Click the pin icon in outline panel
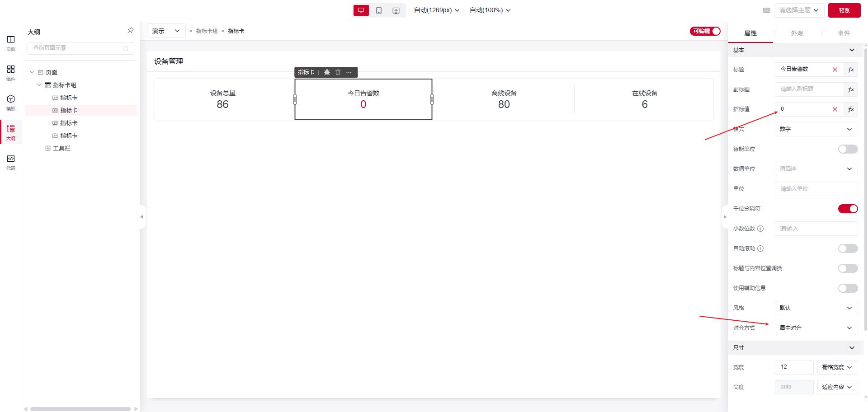The height and width of the screenshot is (412, 868). (x=130, y=31)
